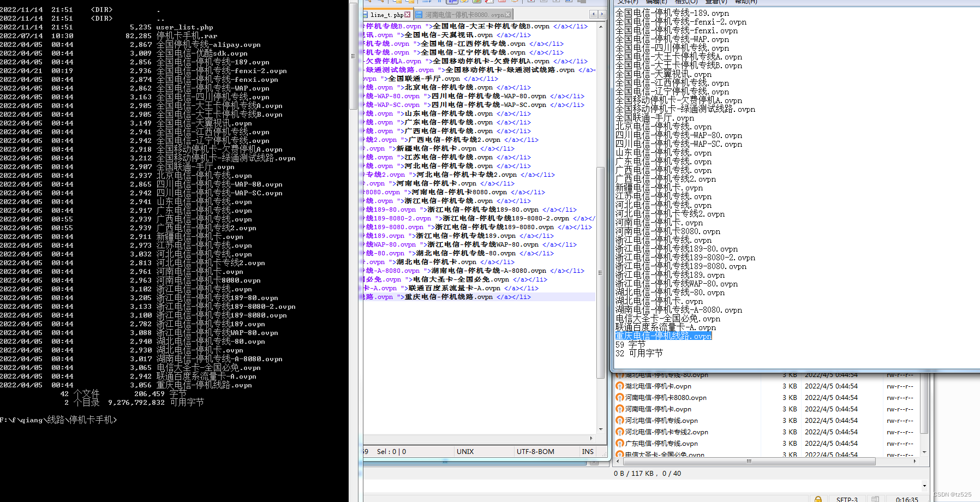Click the session timer 0:16:35
This screenshot has height=502, width=980.
[x=907, y=499]
